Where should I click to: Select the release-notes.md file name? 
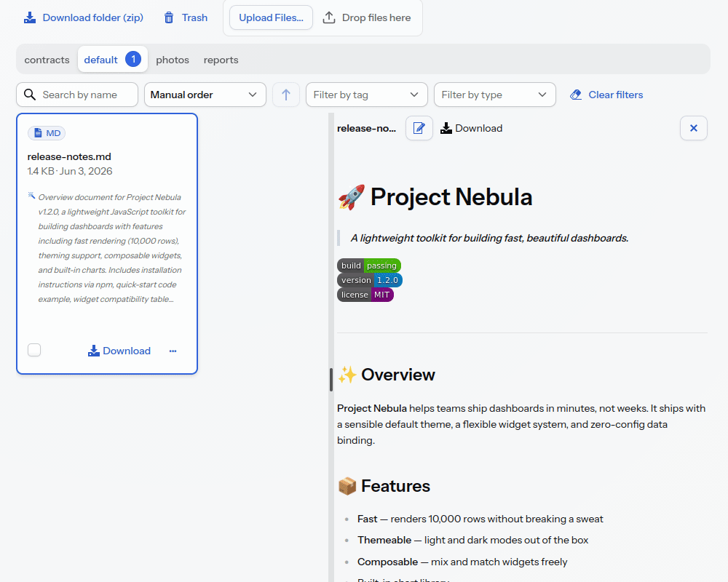69,157
